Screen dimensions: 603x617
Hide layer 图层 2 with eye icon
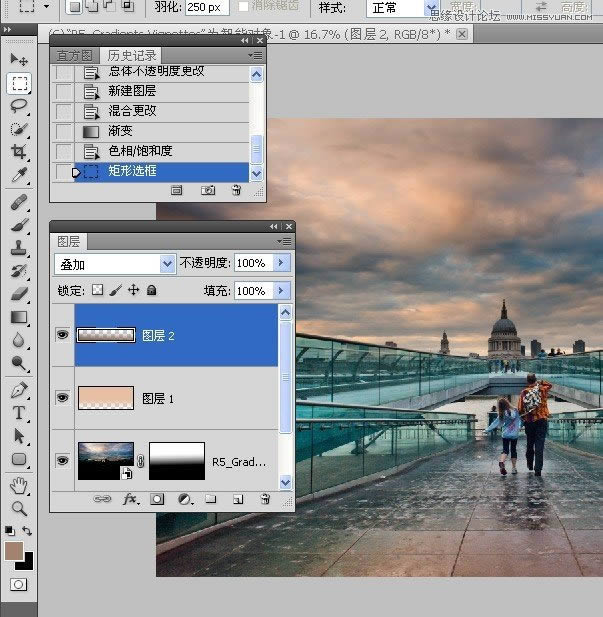click(x=62, y=336)
